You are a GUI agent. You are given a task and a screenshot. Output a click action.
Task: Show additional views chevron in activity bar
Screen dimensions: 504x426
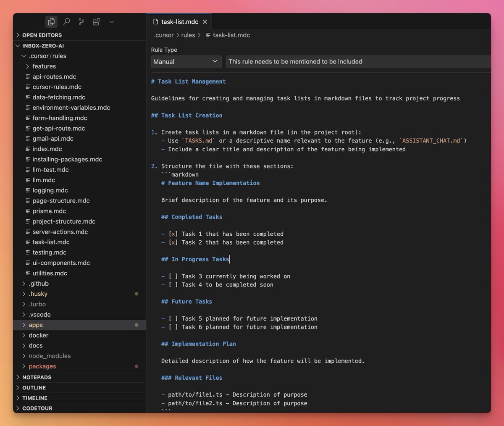click(111, 21)
